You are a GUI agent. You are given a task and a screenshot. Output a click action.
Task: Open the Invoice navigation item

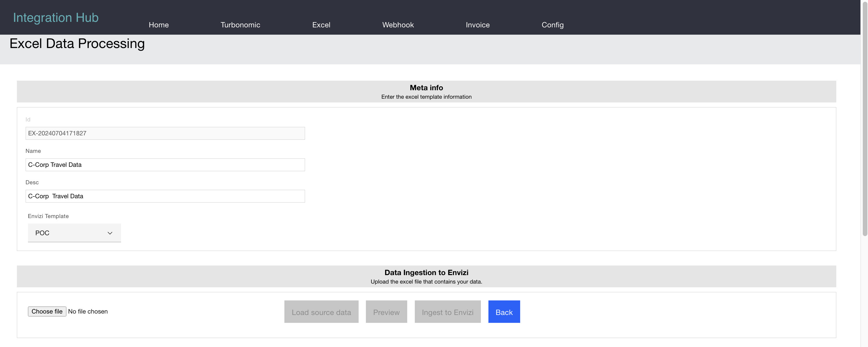pyautogui.click(x=477, y=25)
